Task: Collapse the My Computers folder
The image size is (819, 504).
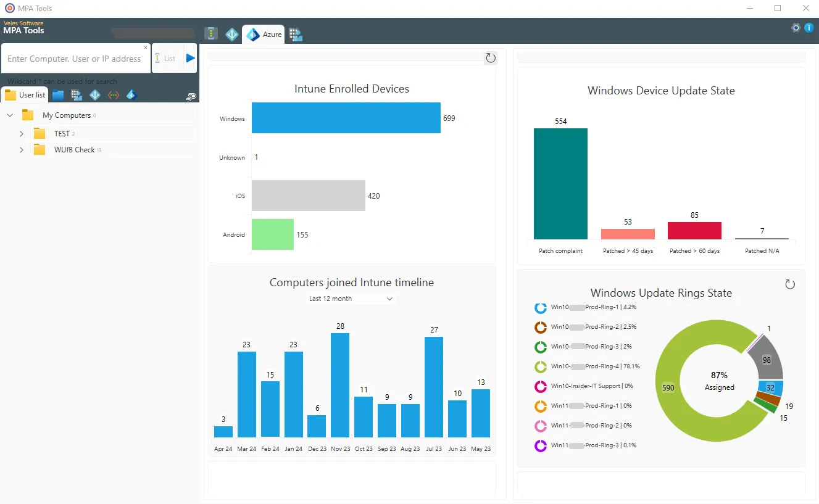Action: click(9, 115)
